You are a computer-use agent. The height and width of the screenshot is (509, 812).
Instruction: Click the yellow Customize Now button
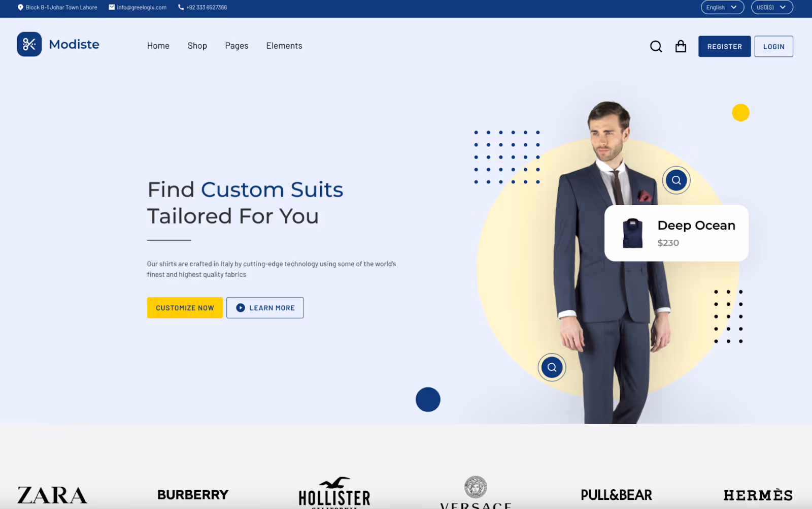click(x=185, y=308)
